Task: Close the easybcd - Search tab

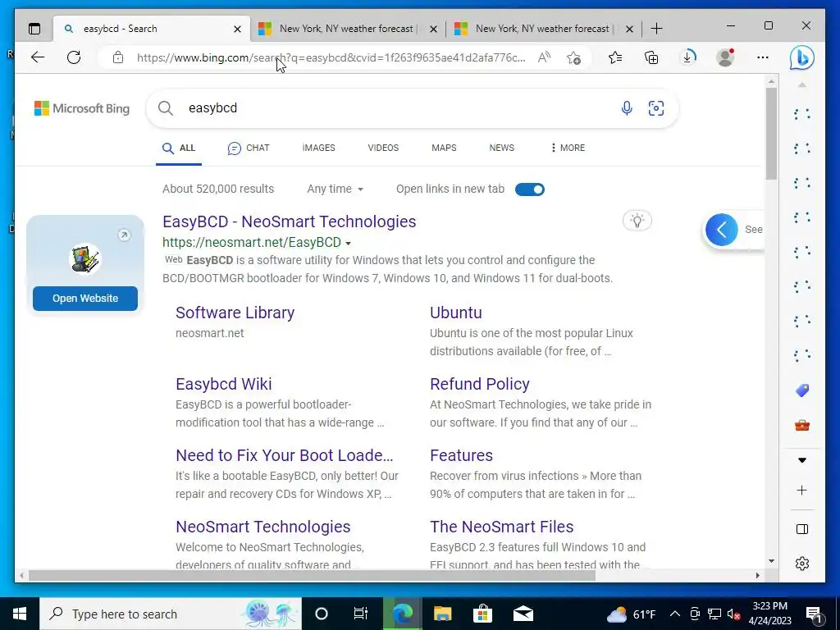Action: click(x=237, y=29)
